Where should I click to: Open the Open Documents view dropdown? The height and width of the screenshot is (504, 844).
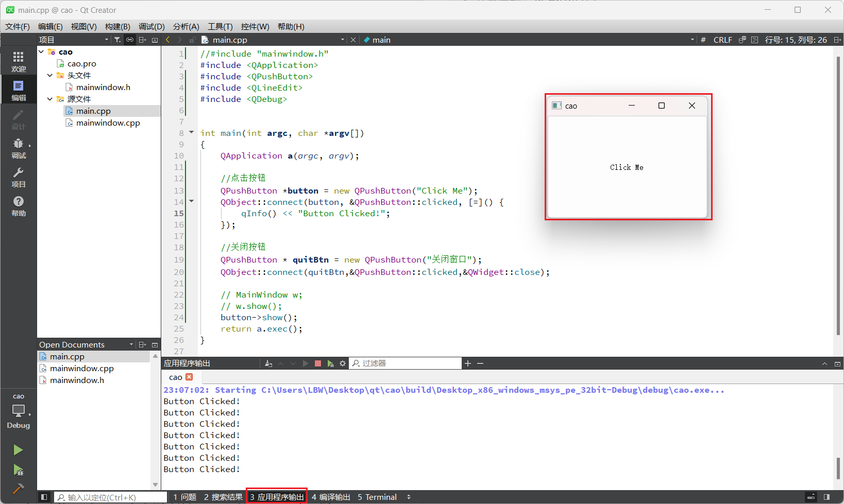[86, 344]
